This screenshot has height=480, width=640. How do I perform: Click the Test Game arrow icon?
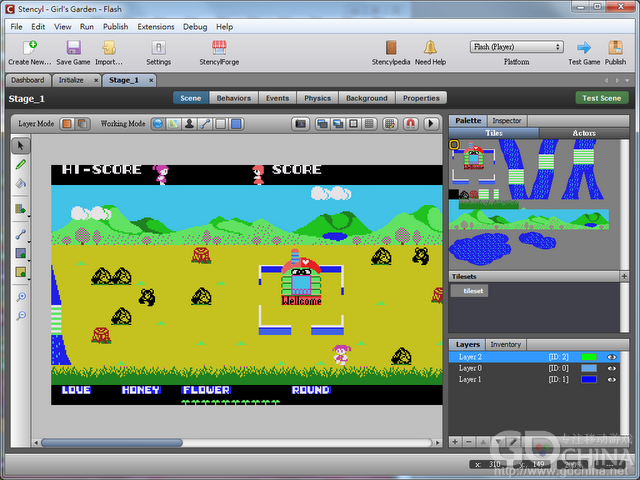point(584,47)
